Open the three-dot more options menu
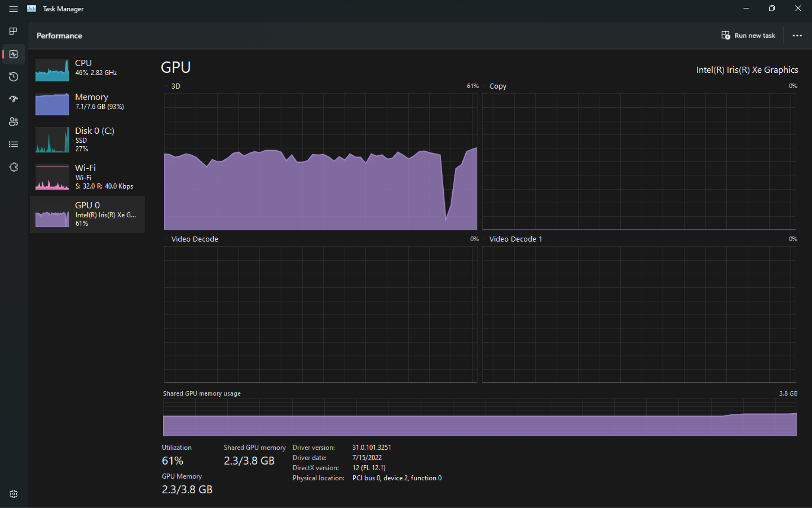The image size is (812, 508). coord(797,36)
